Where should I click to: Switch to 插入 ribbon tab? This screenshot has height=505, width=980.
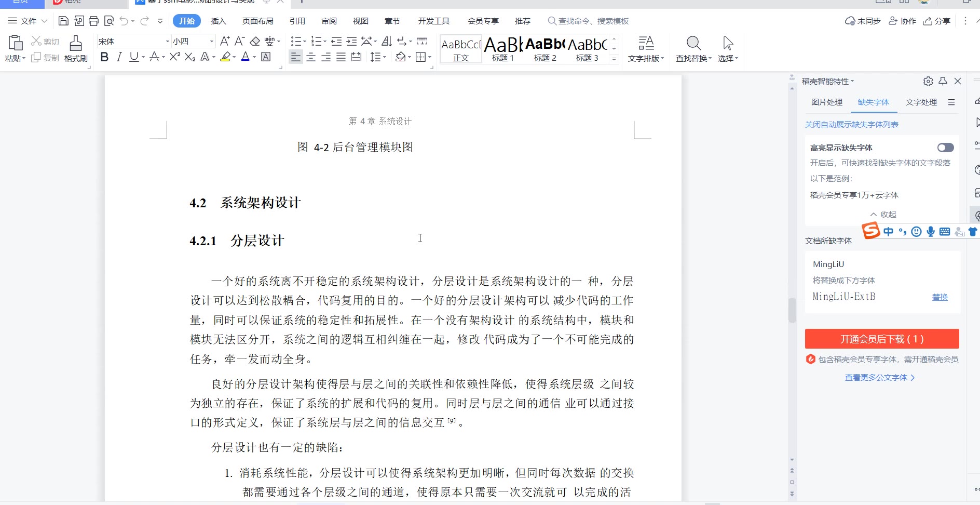coord(219,21)
